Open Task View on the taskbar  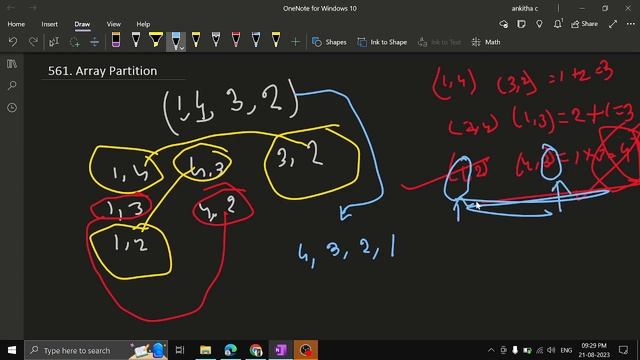(x=180, y=350)
